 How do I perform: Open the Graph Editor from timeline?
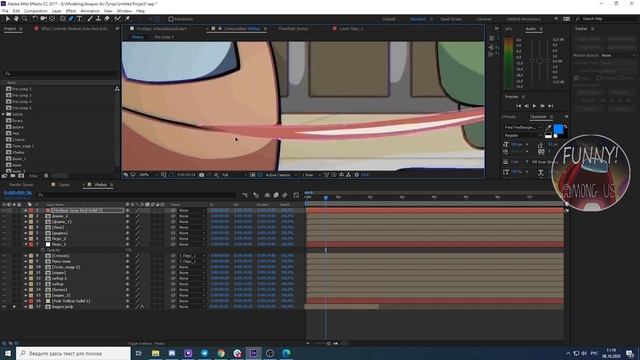pyautogui.click(x=296, y=196)
